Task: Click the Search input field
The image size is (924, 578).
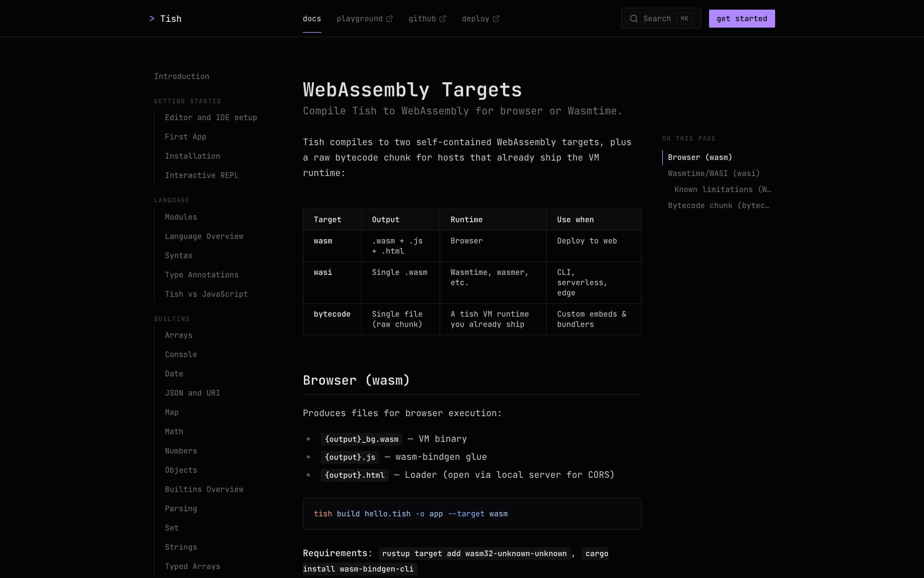Action: pos(661,18)
